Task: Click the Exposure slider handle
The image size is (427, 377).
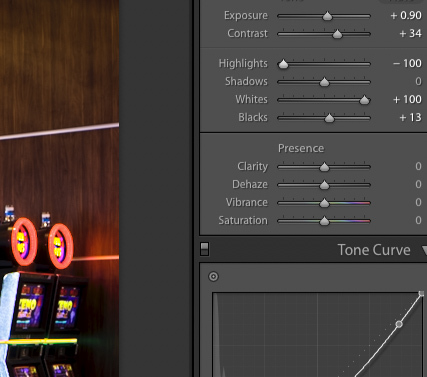Action: [328, 16]
